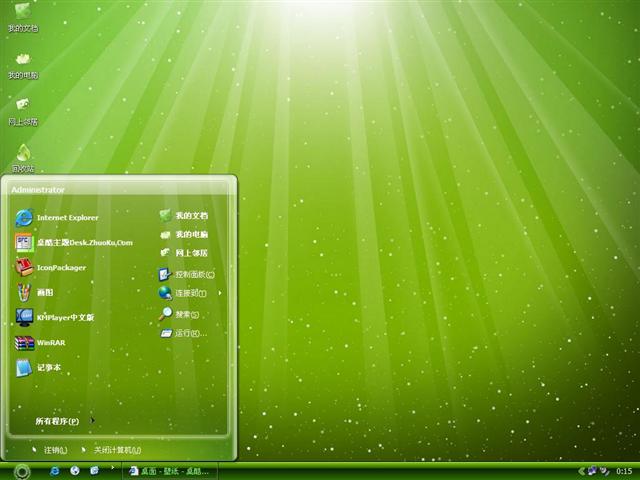Viewport: 640px width, 480px height.
Task: Expand the quick launch overflow arrow
Action: coord(112,468)
